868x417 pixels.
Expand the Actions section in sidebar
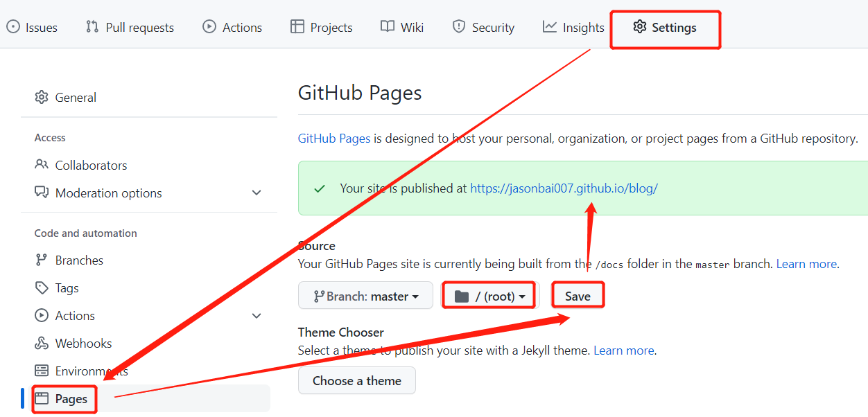coord(257,316)
